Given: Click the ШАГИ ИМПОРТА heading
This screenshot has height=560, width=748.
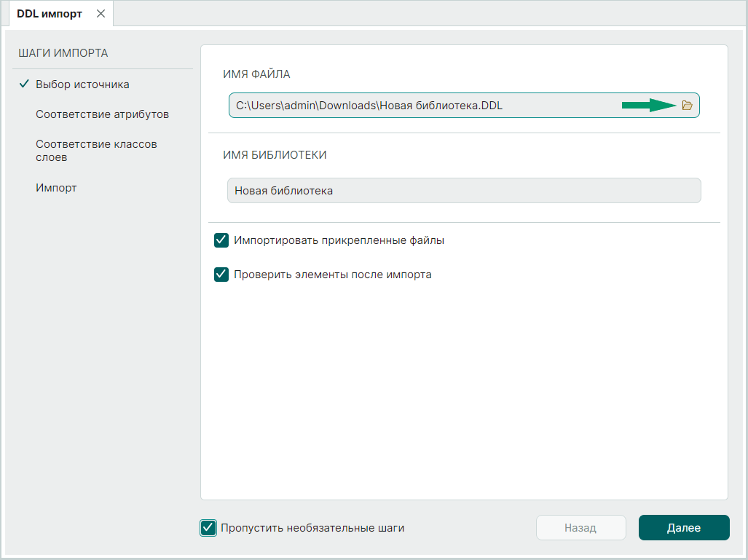Looking at the screenshot, I should pyautogui.click(x=63, y=53).
